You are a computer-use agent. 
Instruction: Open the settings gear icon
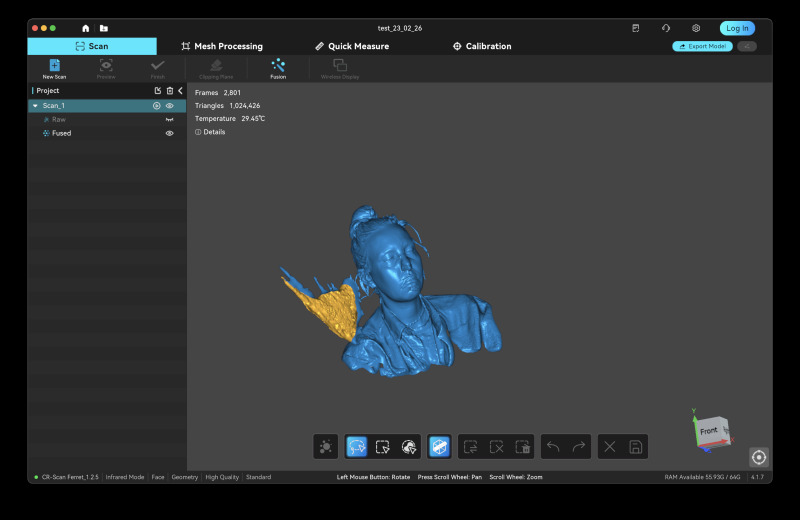696,28
